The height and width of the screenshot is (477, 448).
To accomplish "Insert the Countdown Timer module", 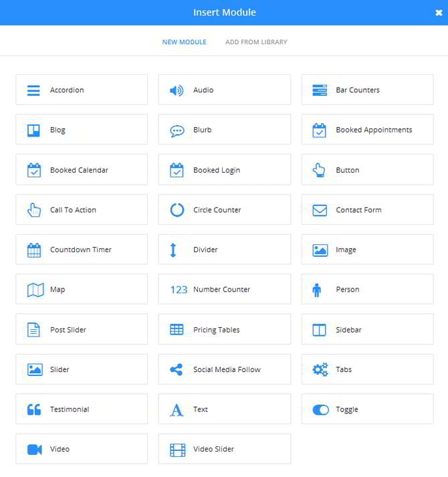I will pyautogui.click(x=82, y=250).
